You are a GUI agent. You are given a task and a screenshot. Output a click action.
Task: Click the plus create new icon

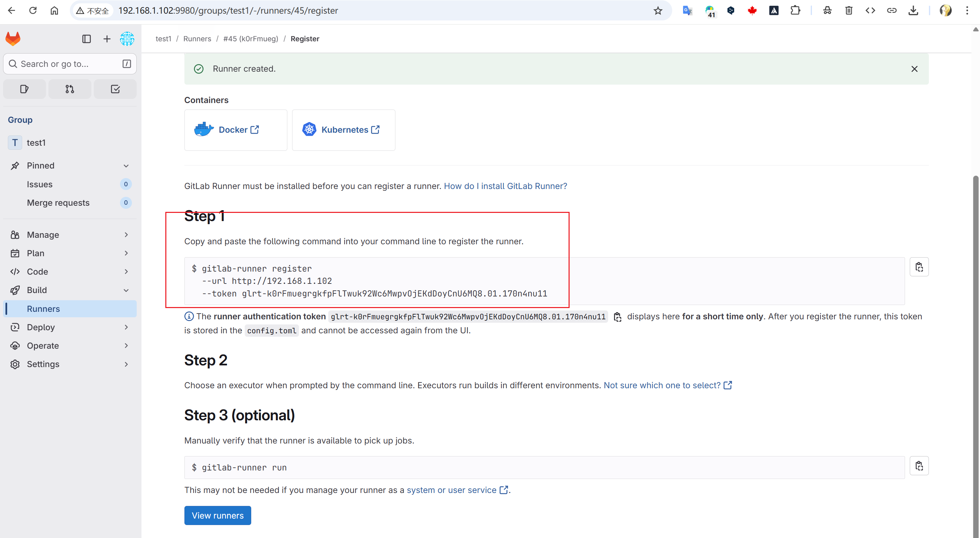tap(107, 39)
